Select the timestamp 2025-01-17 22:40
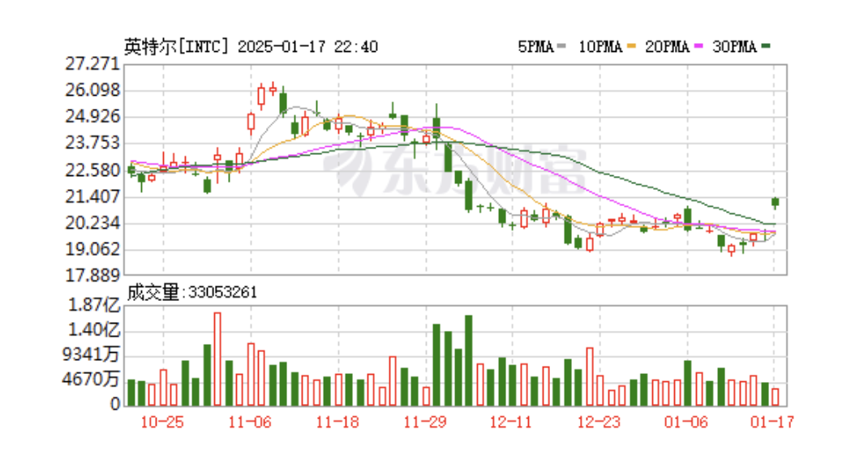This screenshot has height=464, width=868. [x=307, y=47]
